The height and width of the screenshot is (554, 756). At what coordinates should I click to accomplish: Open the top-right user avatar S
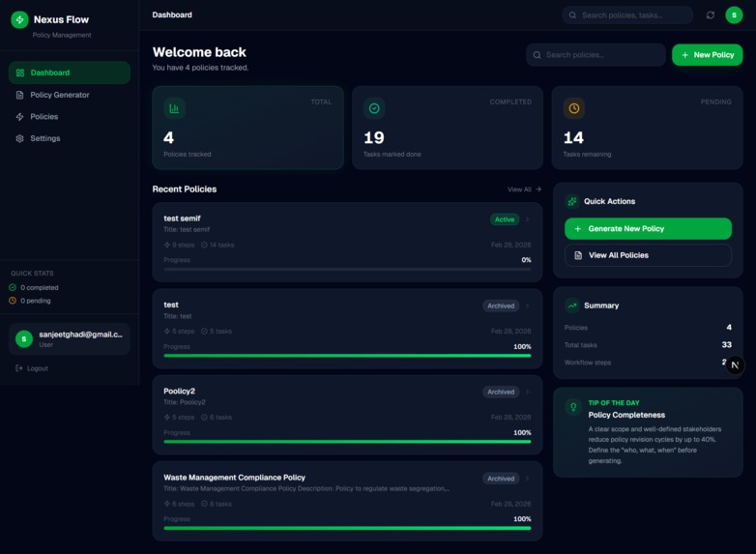[734, 15]
